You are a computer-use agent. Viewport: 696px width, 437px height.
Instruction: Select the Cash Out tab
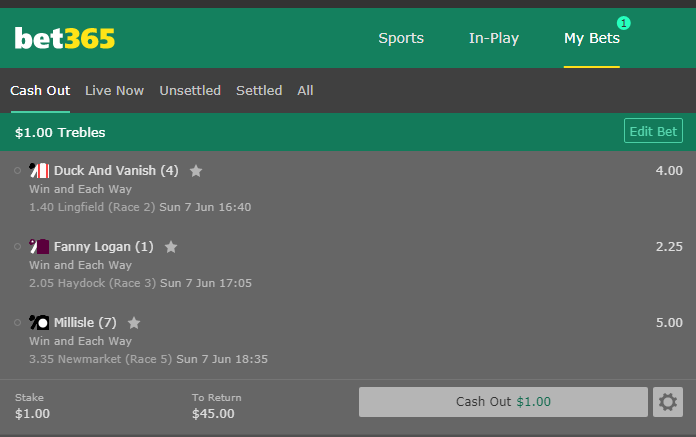(x=40, y=91)
